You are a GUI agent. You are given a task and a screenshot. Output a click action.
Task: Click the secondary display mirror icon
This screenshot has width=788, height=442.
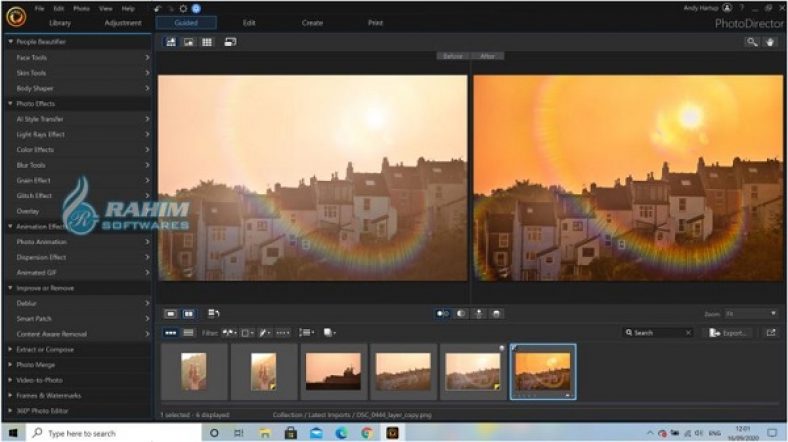pyautogui.click(x=231, y=42)
